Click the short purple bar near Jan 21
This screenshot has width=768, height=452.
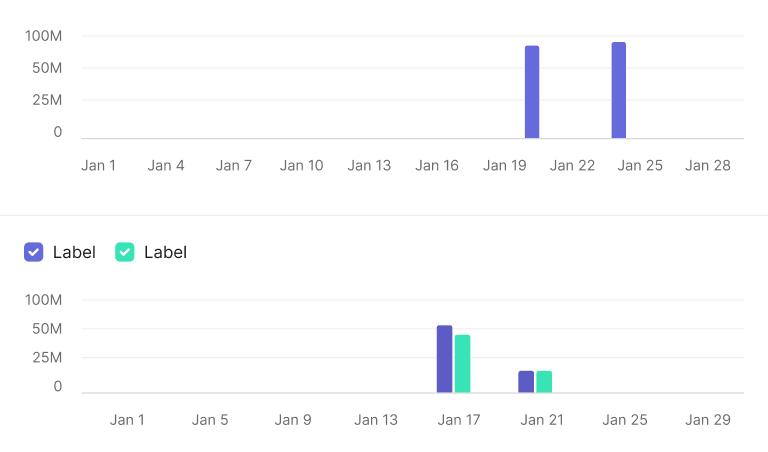click(526, 382)
